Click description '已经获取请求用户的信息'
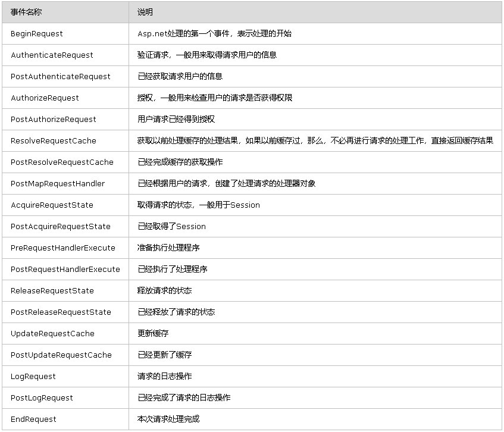This screenshot has height=432, width=504. click(180, 77)
